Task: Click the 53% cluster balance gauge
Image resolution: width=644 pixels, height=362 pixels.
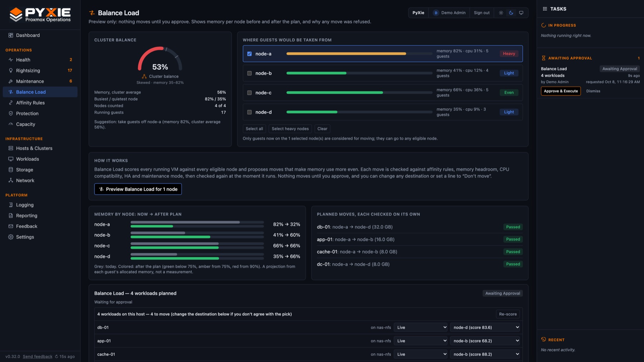Action: point(160,59)
